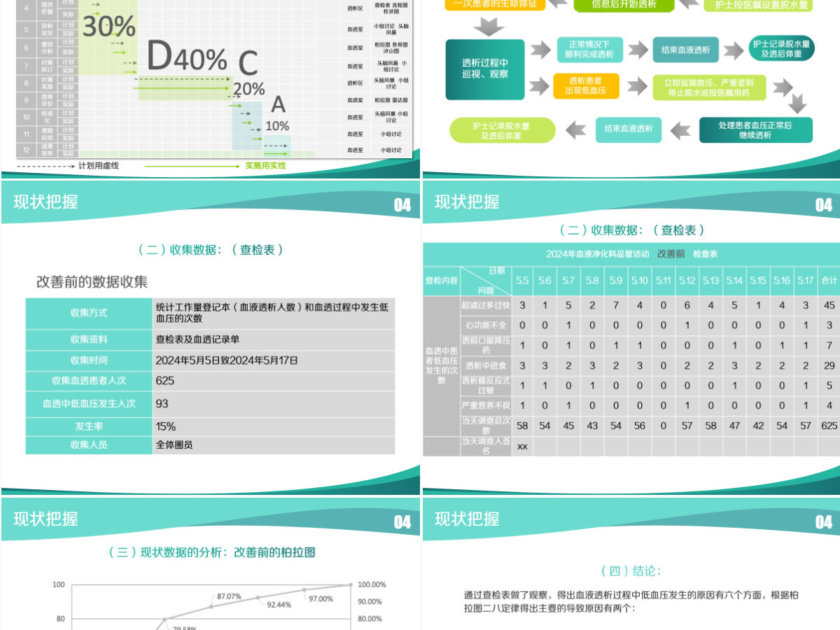Select the green 信息后开始透析 box

pyautogui.click(x=624, y=5)
